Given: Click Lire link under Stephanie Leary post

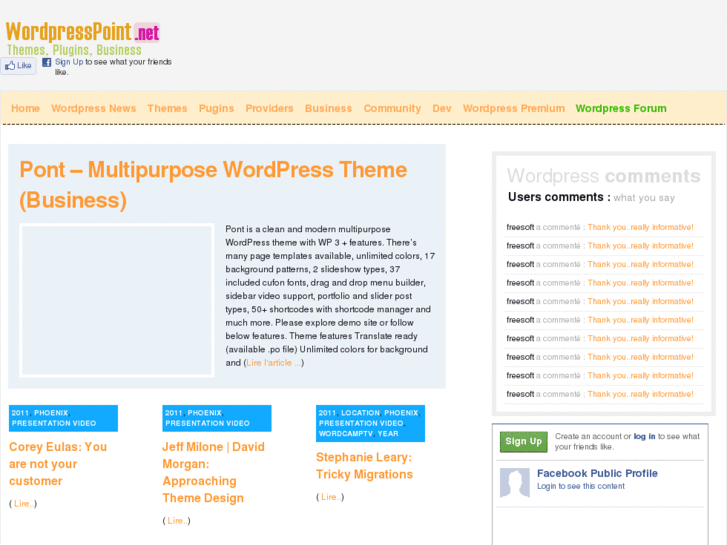Looking at the screenshot, I should click(x=330, y=497).
